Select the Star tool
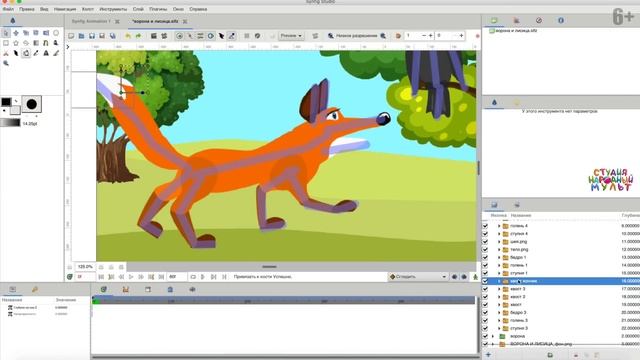This screenshot has width=640, height=360. coord(16,43)
